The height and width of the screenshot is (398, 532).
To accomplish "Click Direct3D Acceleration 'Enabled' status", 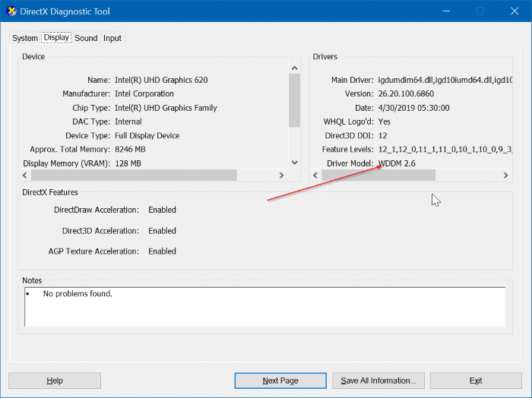I will tap(162, 231).
